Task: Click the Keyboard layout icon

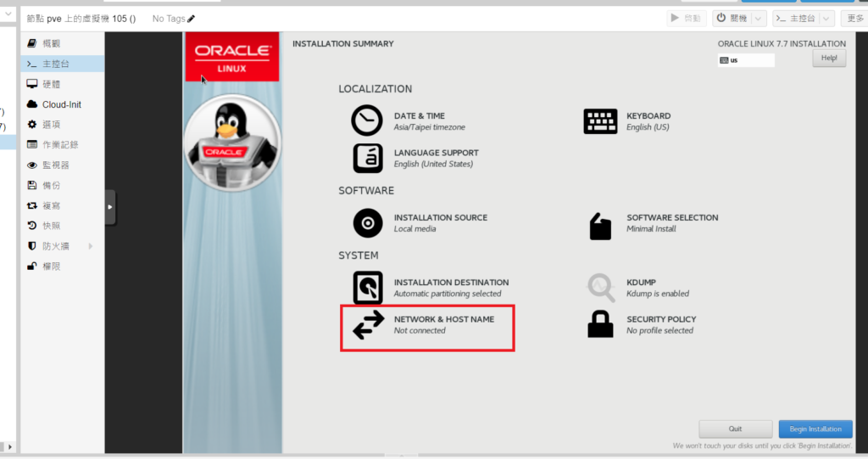Action: [x=600, y=121]
